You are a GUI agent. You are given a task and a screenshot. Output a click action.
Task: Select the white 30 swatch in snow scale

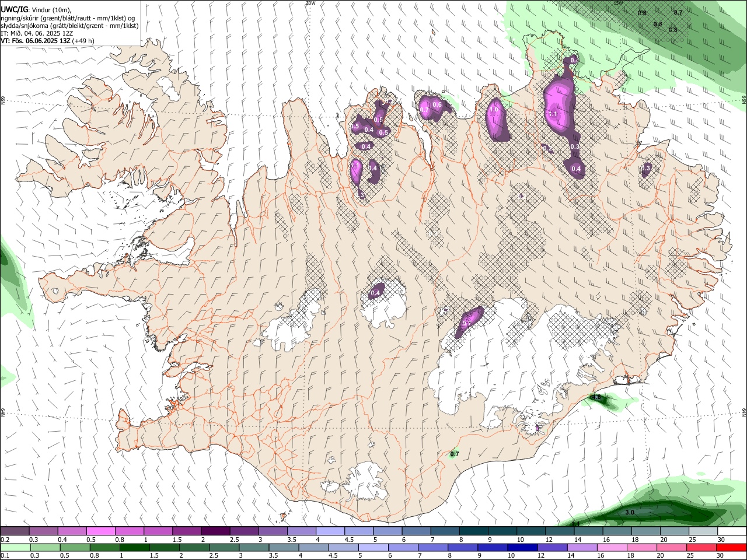point(731,531)
